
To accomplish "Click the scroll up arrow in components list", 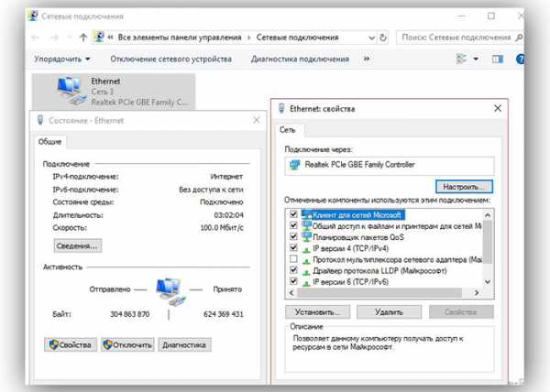I will tap(488, 214).
